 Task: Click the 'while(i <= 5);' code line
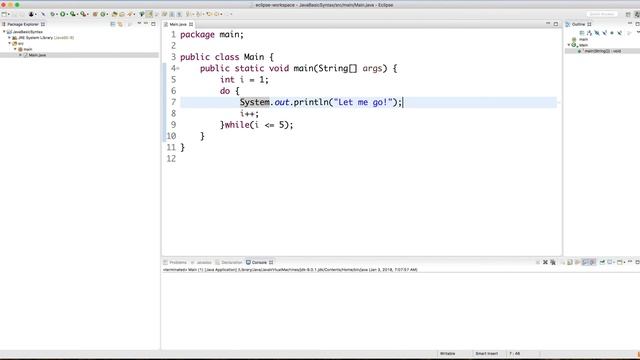(x=259, y=125)
